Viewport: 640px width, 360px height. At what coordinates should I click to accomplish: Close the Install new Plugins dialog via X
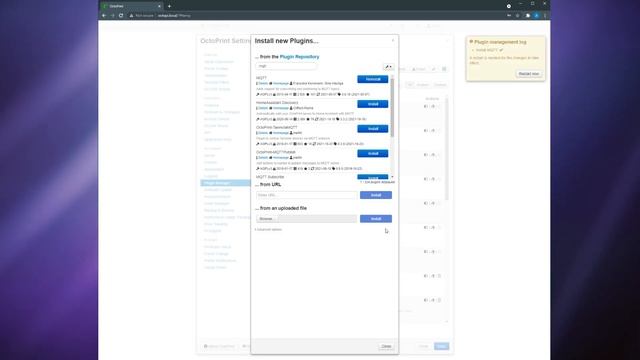click(393, 40)
